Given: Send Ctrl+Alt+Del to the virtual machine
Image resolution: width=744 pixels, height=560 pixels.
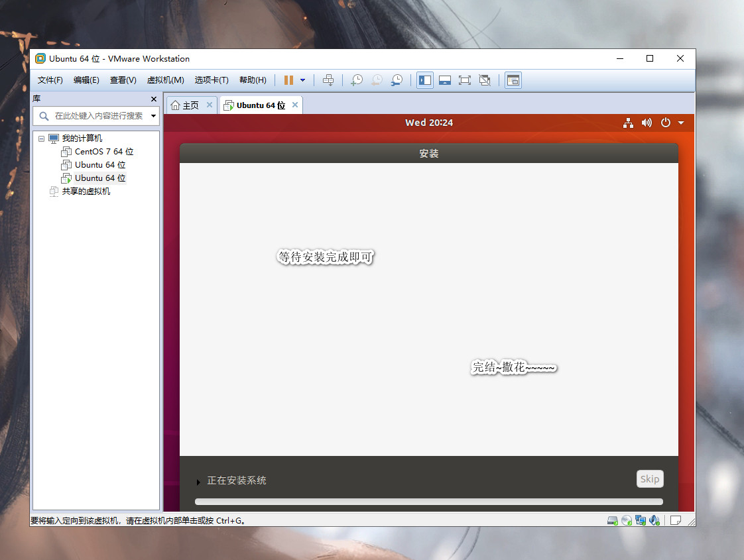Looking at the screenshot, I should click(x=328, y=80).
